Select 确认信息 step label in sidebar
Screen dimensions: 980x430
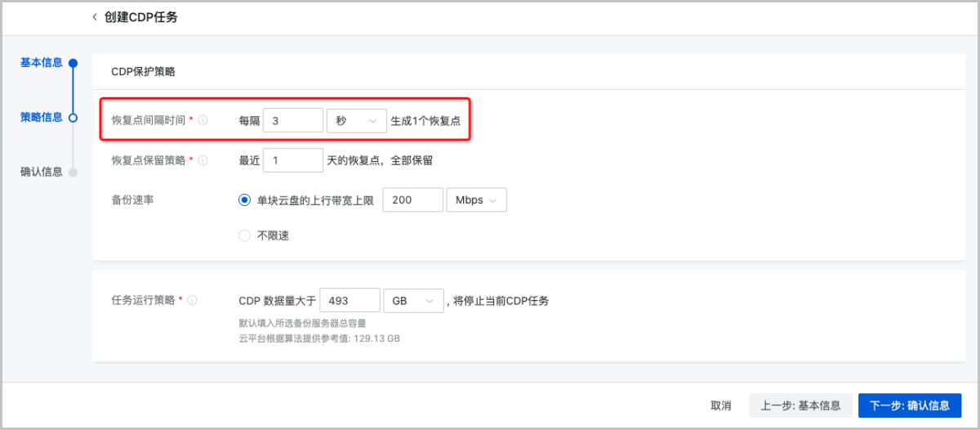41,172
